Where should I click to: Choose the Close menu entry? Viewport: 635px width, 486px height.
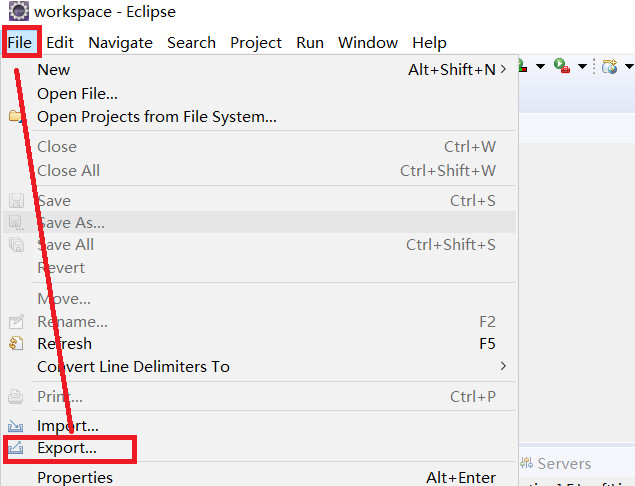pyautogui.click(x=259, y=147)
